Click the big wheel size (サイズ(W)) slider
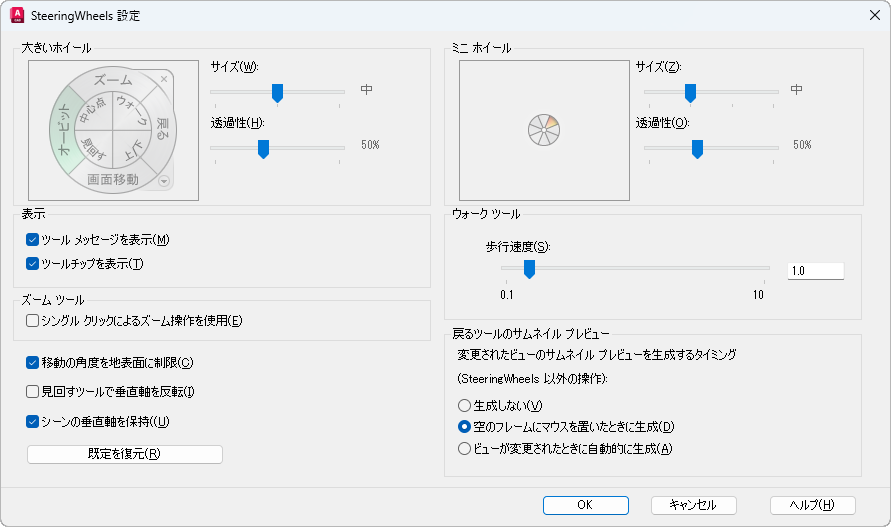This screenshot has height=527, width=891. click(x=277, y=93)
